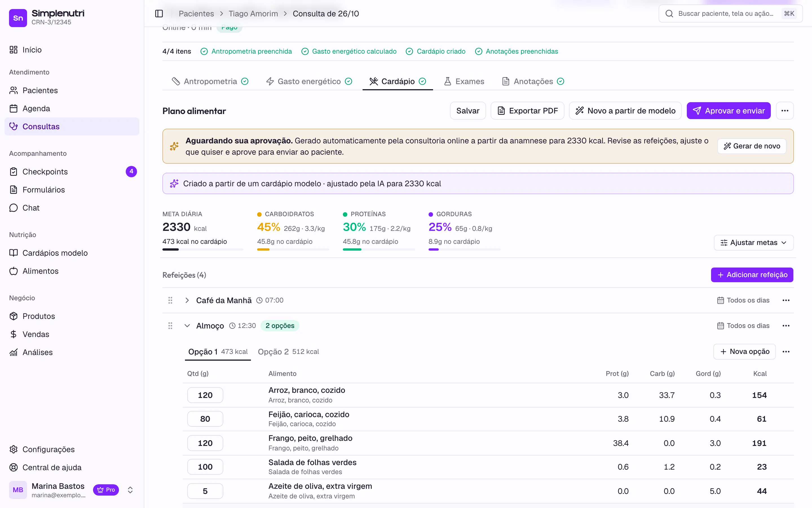Image resolution: width=812 pixels, height=508 pixels.
Task: Go to Início dashboard
Action: tap(72, 50)
